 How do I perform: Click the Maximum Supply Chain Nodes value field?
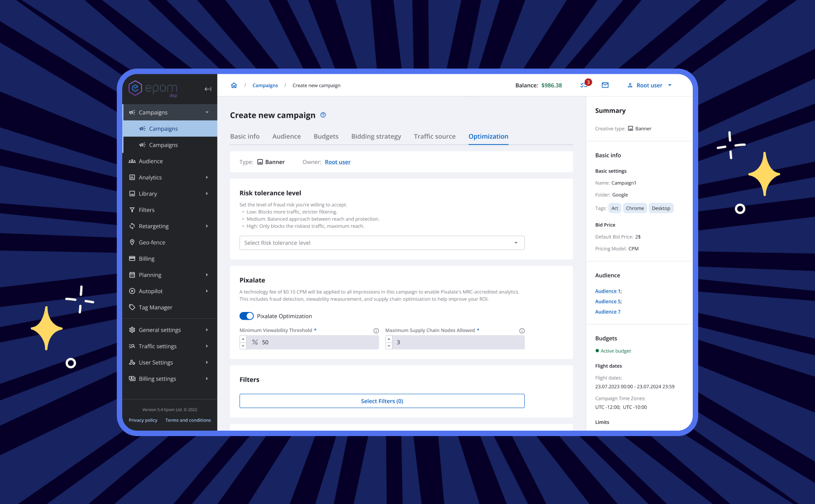[x=459, y=342]
